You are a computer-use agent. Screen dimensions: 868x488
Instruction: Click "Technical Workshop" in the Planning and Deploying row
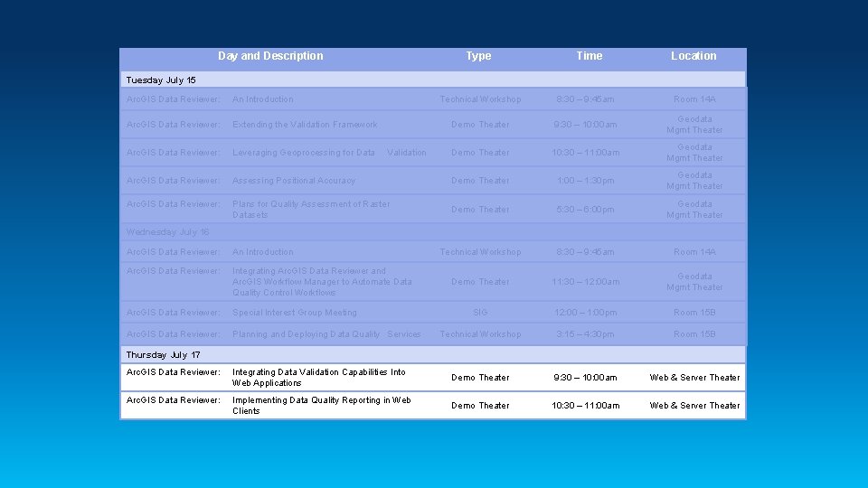coord(480,334)
